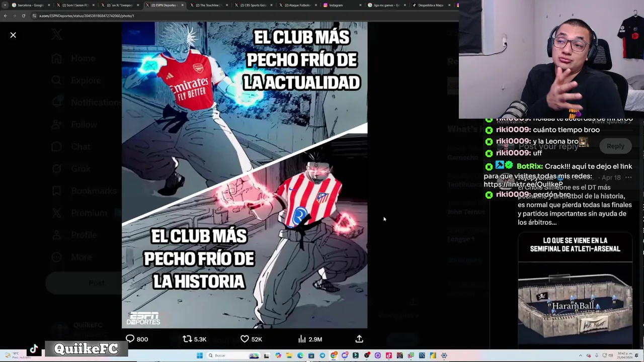The height and width of the screenshot is (362, 644).
Task: Open Microsoft Store from the taskbar
Action: [311, 355]
